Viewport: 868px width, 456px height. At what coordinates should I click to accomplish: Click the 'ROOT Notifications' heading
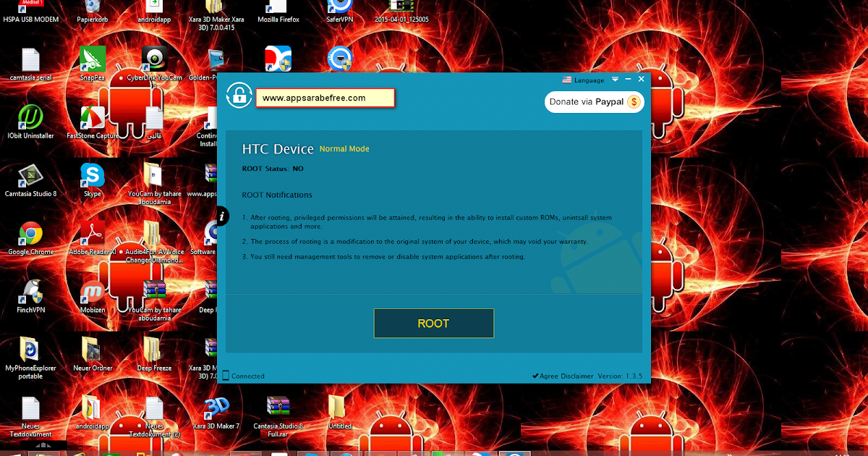click(x=277, y=195)
